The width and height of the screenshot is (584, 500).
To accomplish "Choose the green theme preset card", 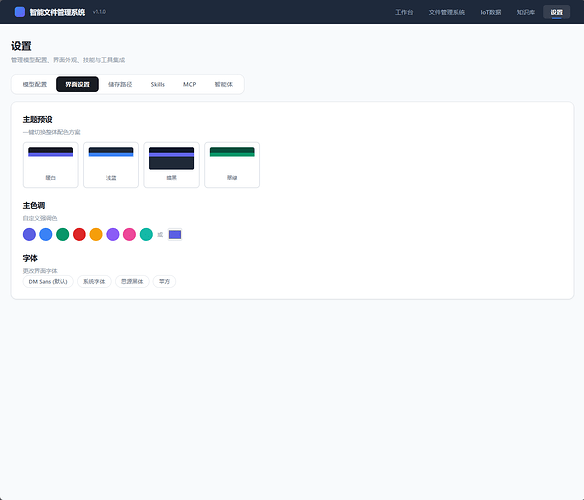I will coord(232,165).
